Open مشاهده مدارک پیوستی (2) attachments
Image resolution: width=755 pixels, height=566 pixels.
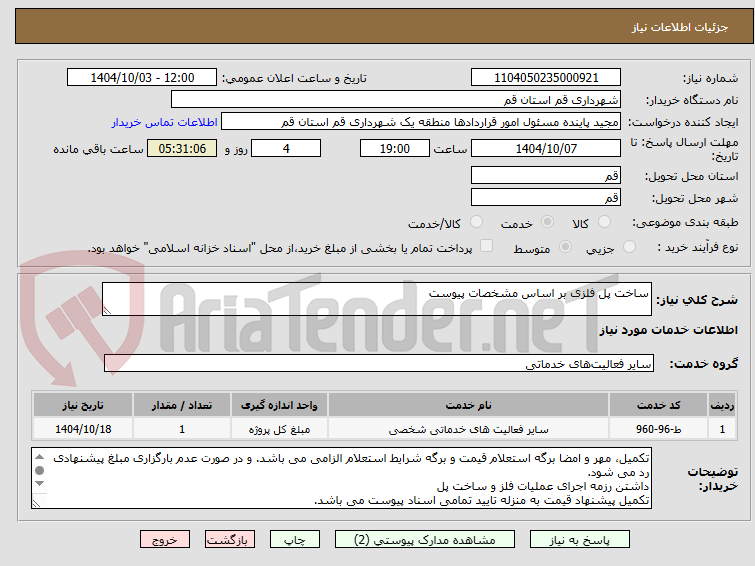(x=425, y=540)
